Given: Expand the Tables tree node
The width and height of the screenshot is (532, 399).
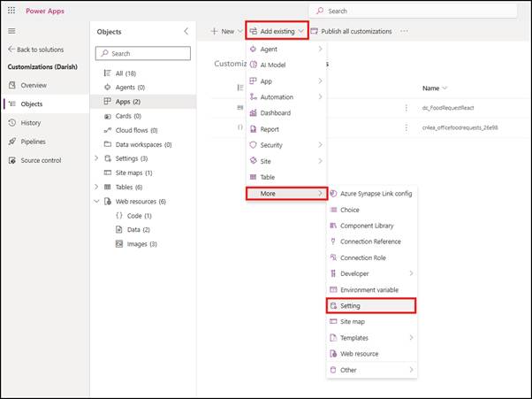Looking at the screenshot, I should (96, 187).
